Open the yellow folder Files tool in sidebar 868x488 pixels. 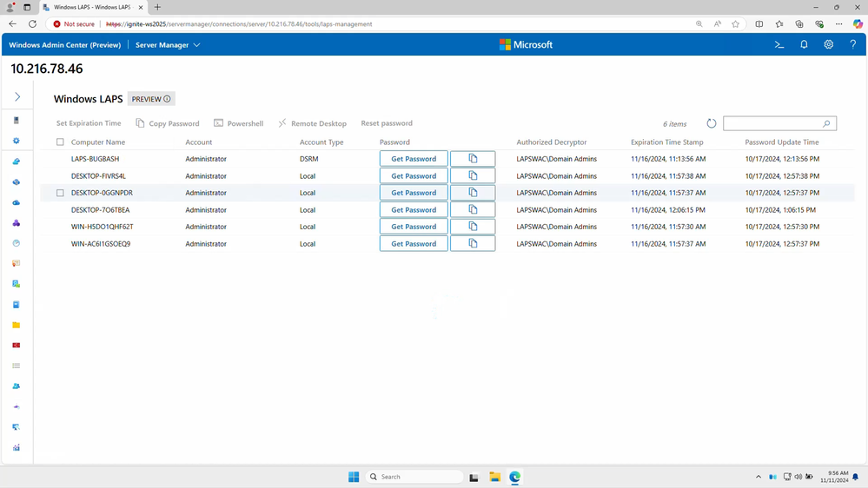pos(16,325)
